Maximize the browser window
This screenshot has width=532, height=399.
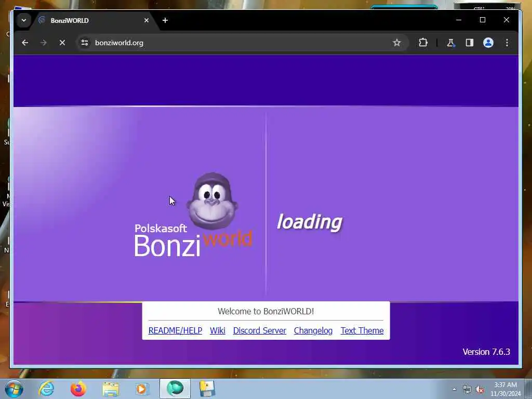(483, 20)
